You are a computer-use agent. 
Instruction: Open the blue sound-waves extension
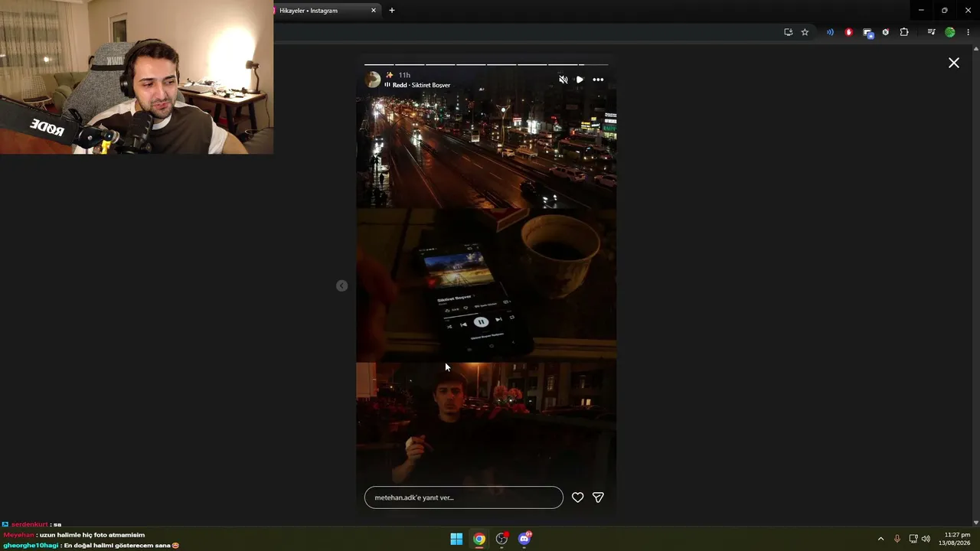[830, 32]
